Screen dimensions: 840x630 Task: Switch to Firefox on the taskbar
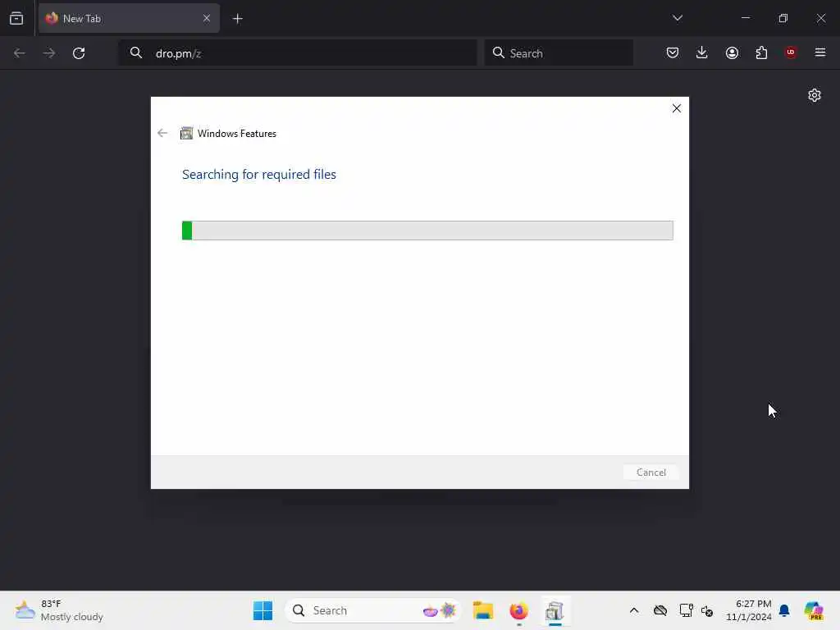click(518, 610)
